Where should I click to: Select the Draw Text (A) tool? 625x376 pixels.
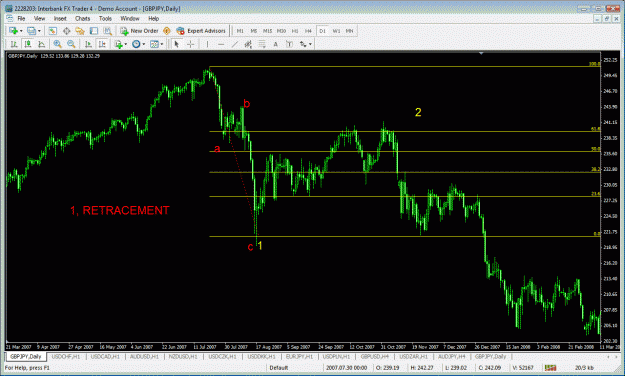pyautogui.click(x=275, y=44)
